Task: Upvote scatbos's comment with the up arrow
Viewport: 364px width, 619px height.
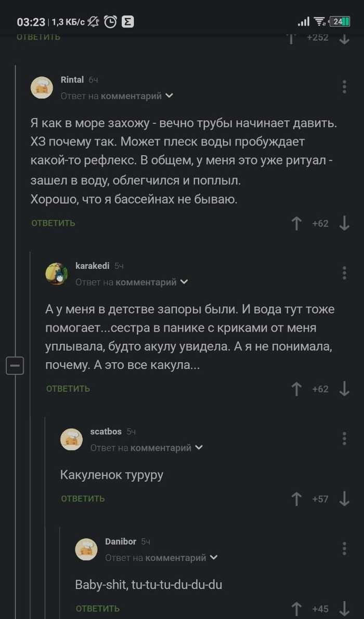Action: pyautogui.click(x=296, y=498)
